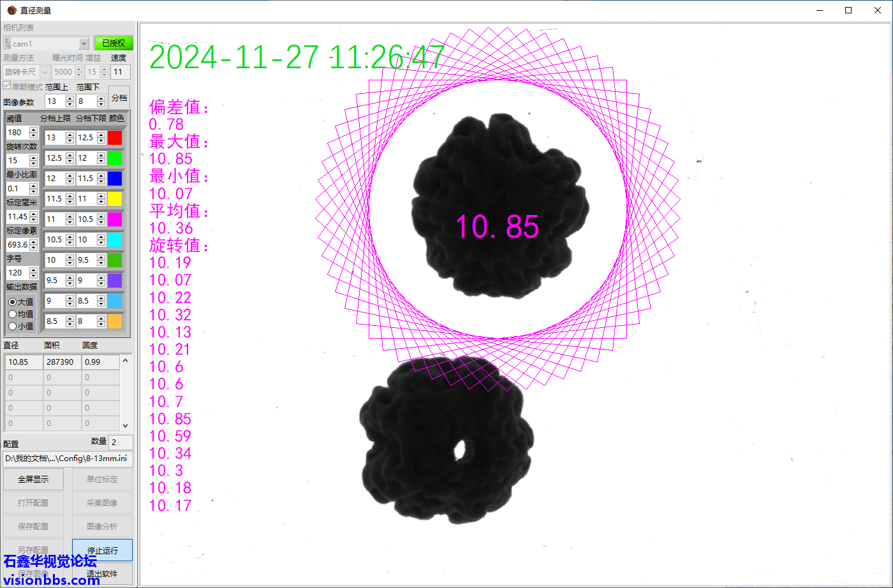Click the config path field 8-13mm.ini

tap(68, 459)
